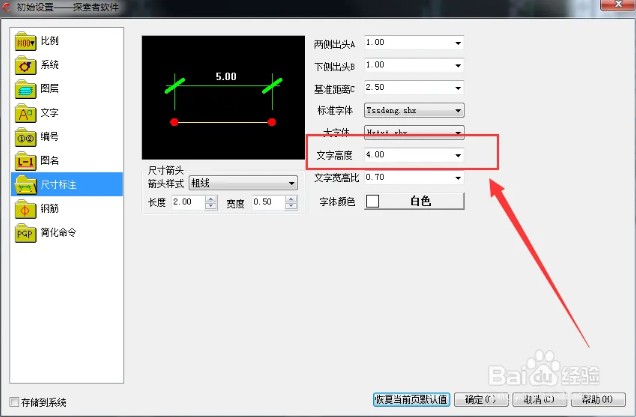Image resolution: width=636 pixels, height=417 pixels.
Task: Click the 图名 drawing name icon
Action: (x=25, y=161)
